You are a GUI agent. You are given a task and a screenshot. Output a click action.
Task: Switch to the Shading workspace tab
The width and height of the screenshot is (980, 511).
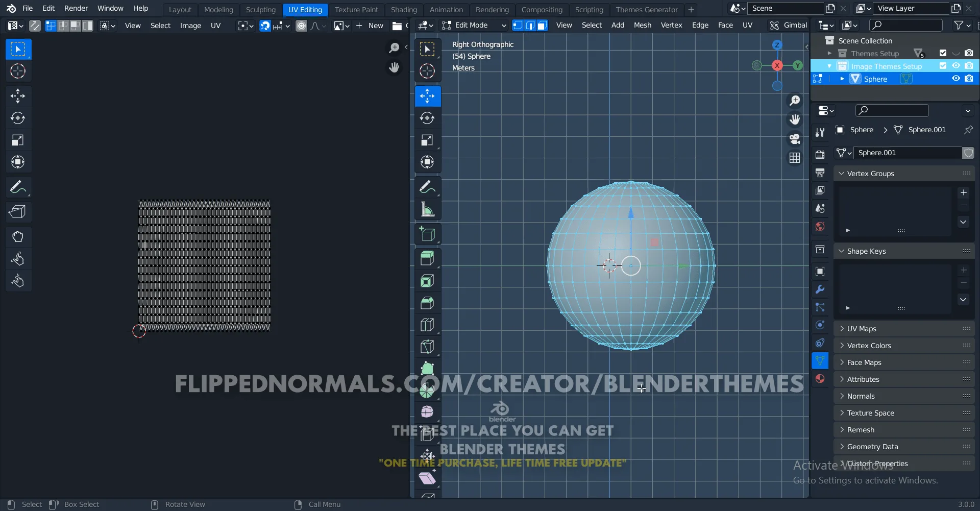pos(404,9)
